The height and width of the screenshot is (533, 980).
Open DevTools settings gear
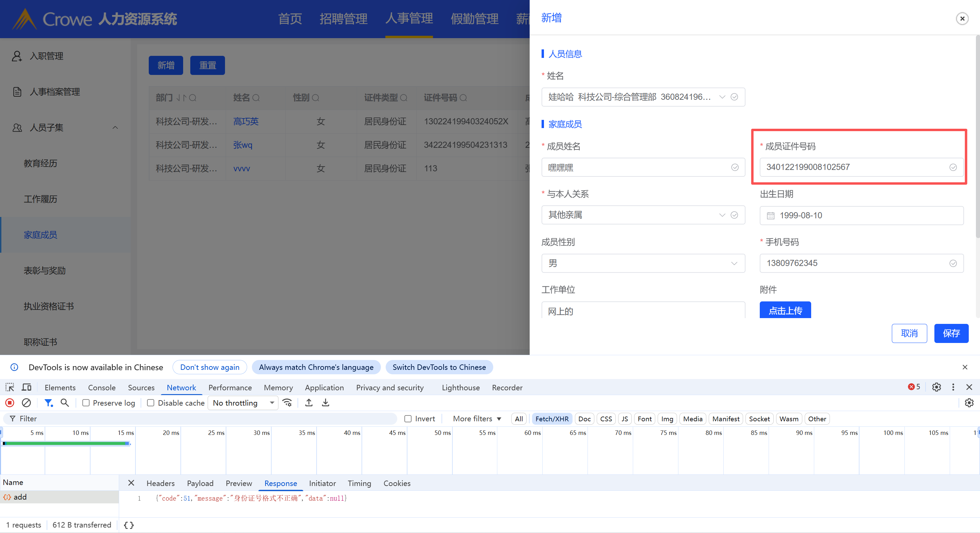[936, 387]
